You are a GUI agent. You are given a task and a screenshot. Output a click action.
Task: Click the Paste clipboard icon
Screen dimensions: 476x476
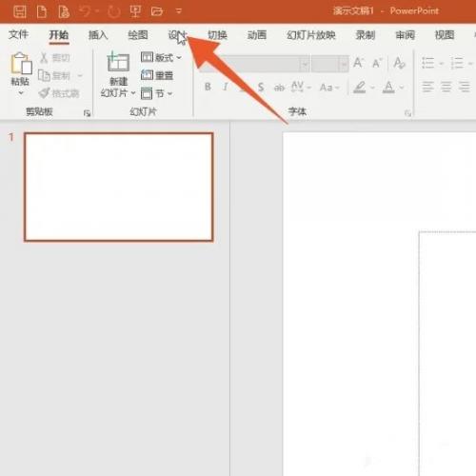point(21,63)
